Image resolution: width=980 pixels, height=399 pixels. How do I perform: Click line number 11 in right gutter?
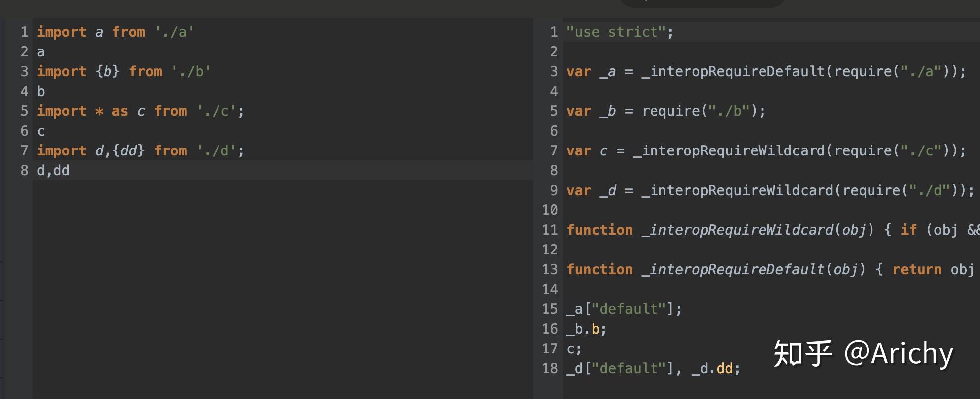[550, 230]
